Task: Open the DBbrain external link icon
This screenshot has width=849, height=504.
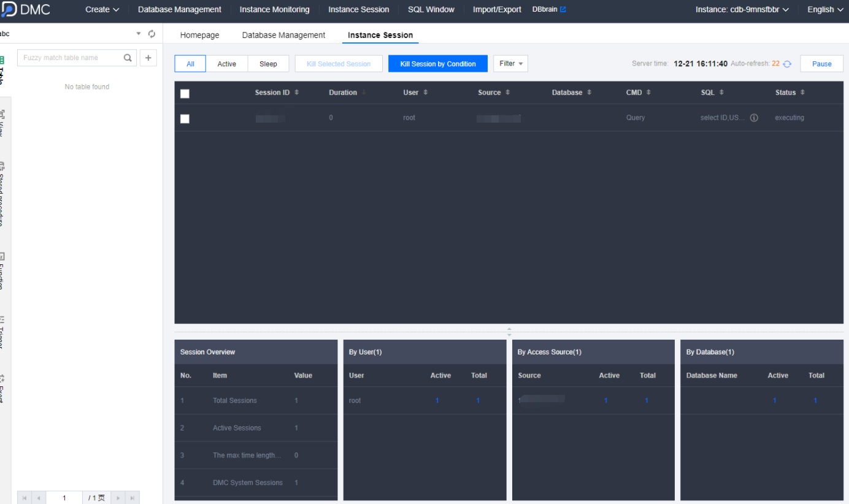Action: [563, 10]
